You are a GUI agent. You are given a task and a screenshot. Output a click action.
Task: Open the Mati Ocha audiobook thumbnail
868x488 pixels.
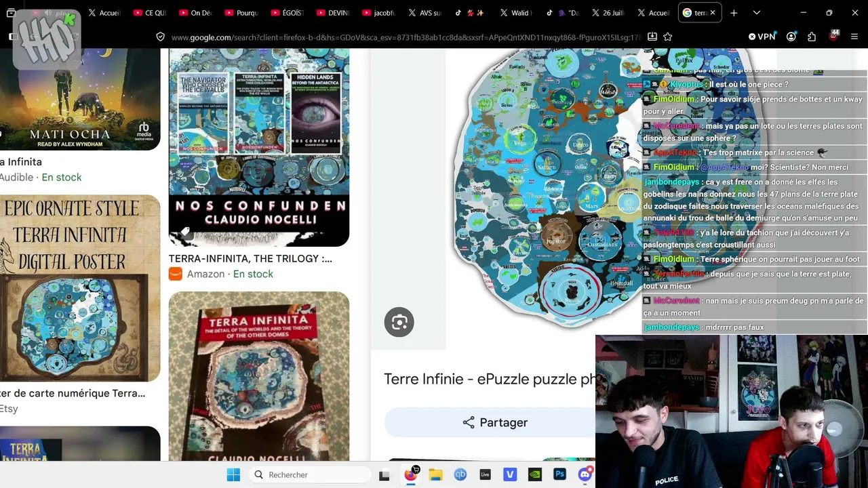tap(80, 99)
